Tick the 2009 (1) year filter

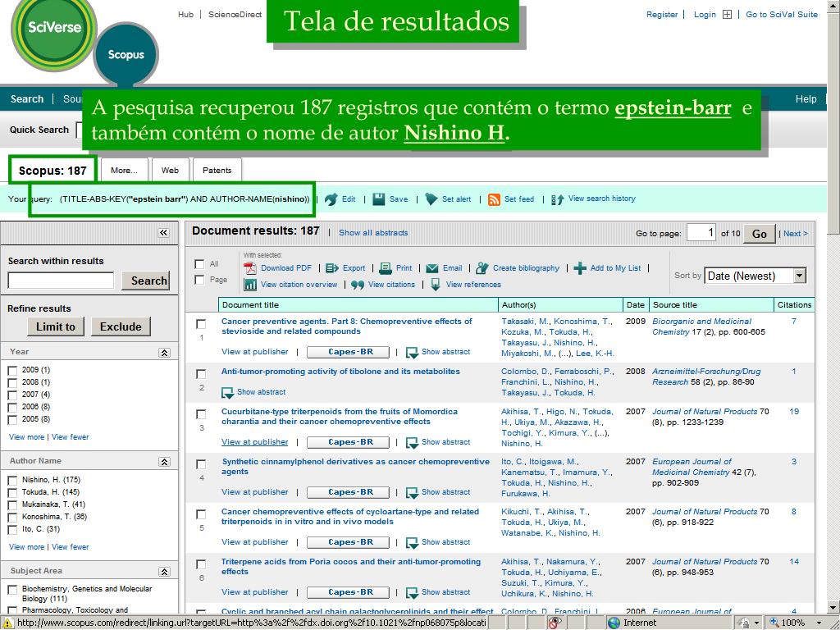(x=12, y=371)
